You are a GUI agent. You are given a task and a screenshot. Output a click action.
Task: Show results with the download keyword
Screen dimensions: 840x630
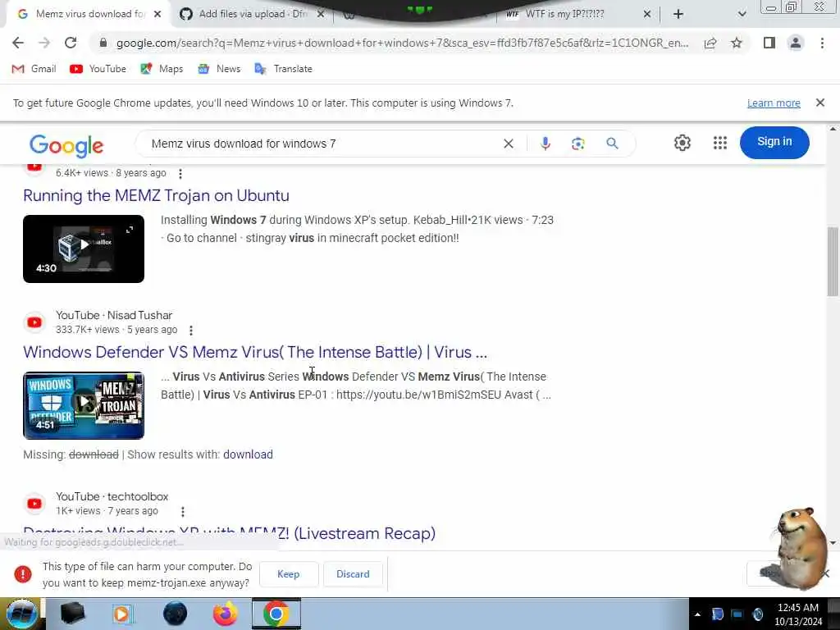click(x=248, y=454)
